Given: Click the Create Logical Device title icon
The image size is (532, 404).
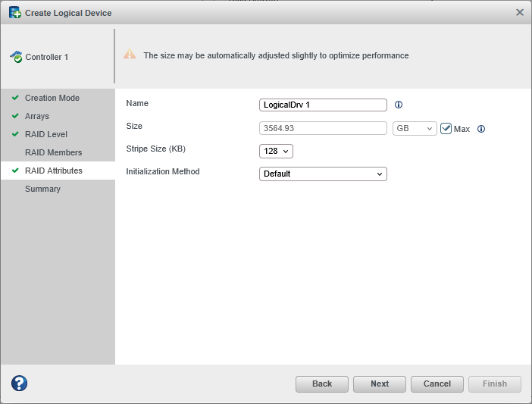Looking at the screenshot, I should tap(14, 13).
